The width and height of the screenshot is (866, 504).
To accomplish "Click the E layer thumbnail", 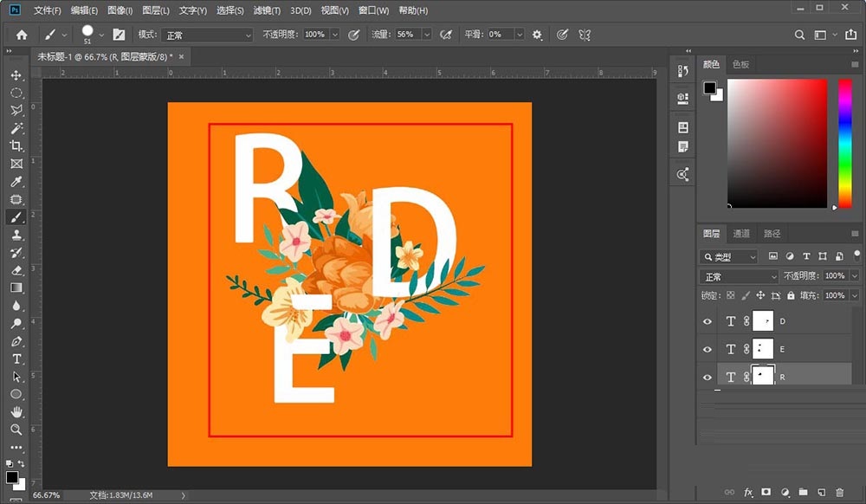I will 761,348.
